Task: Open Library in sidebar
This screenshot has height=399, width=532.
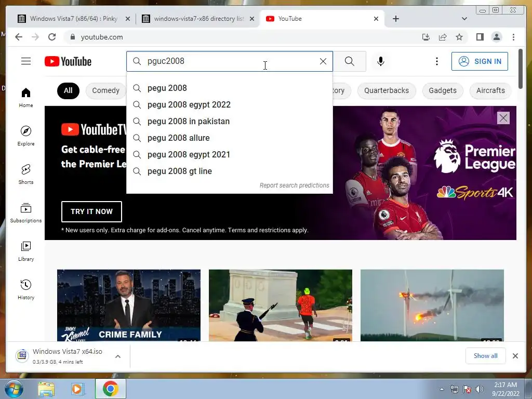Action: (x=26, y=251)
